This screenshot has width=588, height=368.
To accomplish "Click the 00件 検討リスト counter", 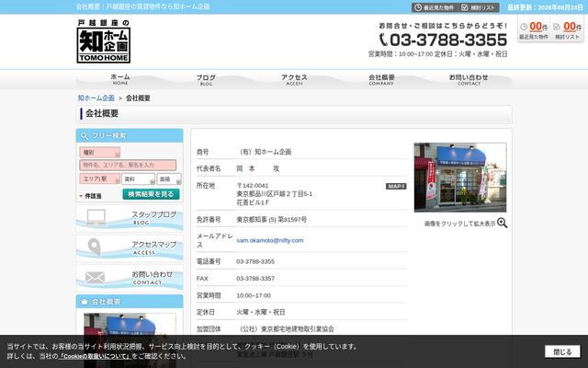I will pyautogui.click(x=568, y=30).
